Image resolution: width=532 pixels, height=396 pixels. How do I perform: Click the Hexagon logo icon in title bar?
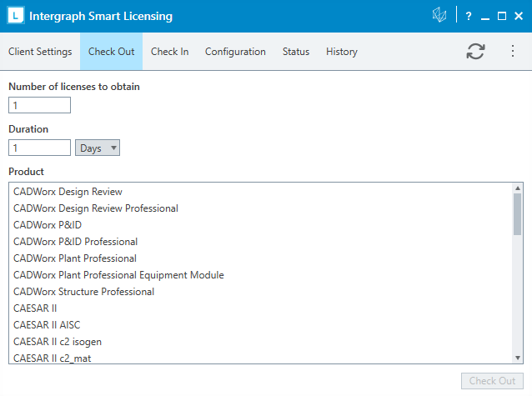click(439, 16)
